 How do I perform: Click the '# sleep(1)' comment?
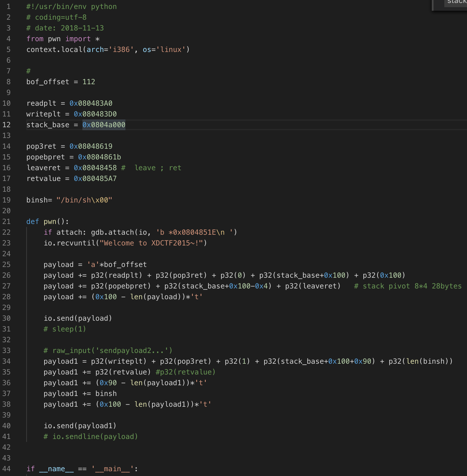pyautogui.click(x=65, y=329)
